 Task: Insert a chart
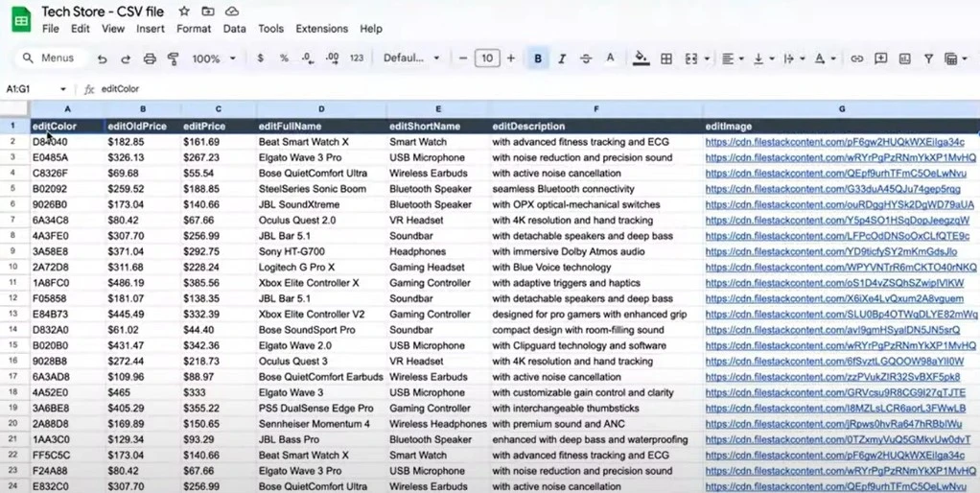(x=904, y=59)
